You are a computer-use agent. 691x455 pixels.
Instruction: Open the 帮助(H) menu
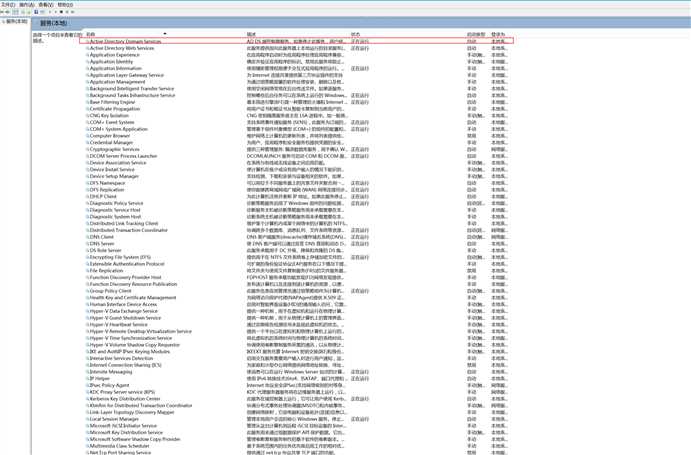pyautogui.click(x=65, y=5)
